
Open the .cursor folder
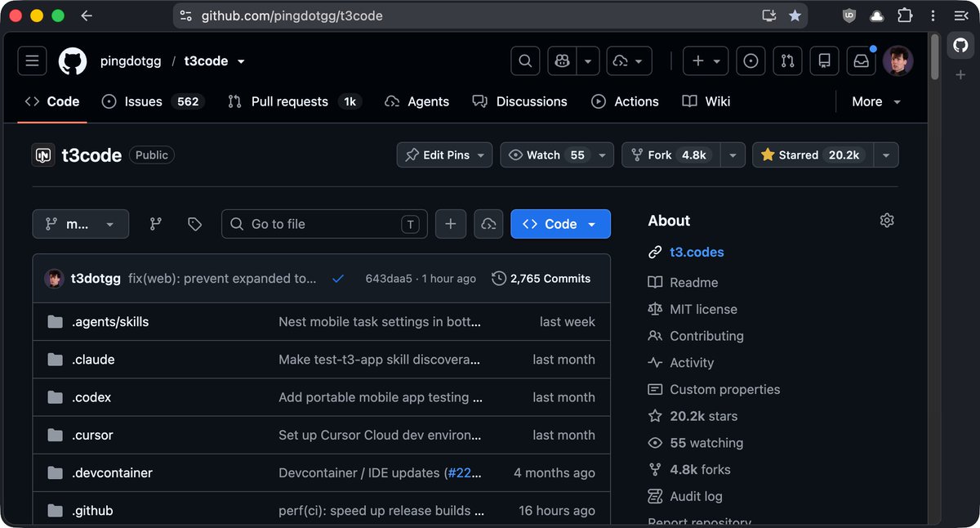click(92, 435)
